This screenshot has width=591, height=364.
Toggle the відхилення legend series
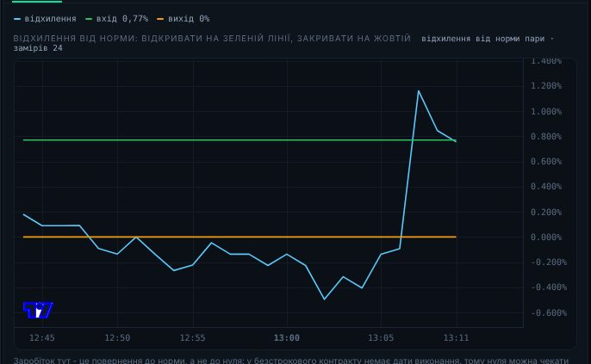[x=45, y=18]
